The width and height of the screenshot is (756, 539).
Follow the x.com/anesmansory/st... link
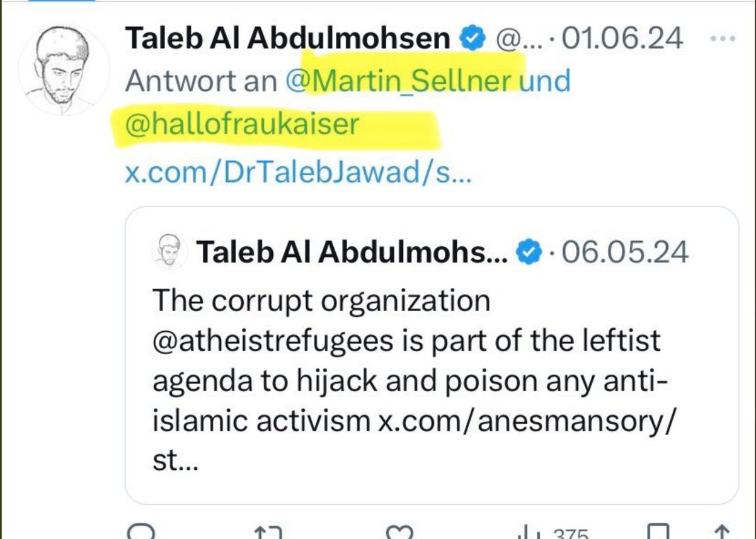point(413,441)
